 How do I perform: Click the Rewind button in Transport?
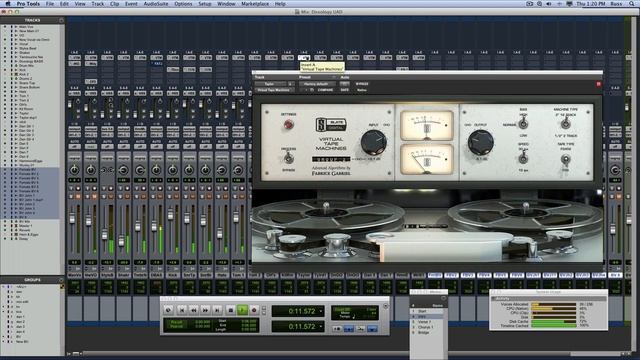click(193, 311)
